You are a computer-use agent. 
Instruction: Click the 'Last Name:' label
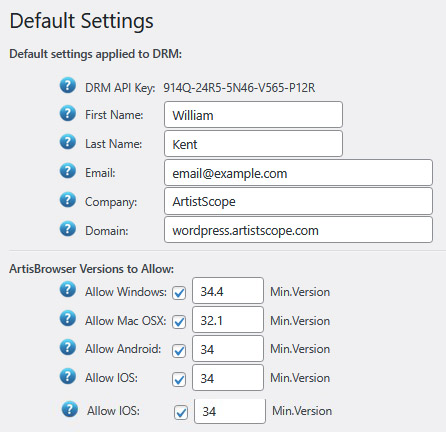click(114, 144)
